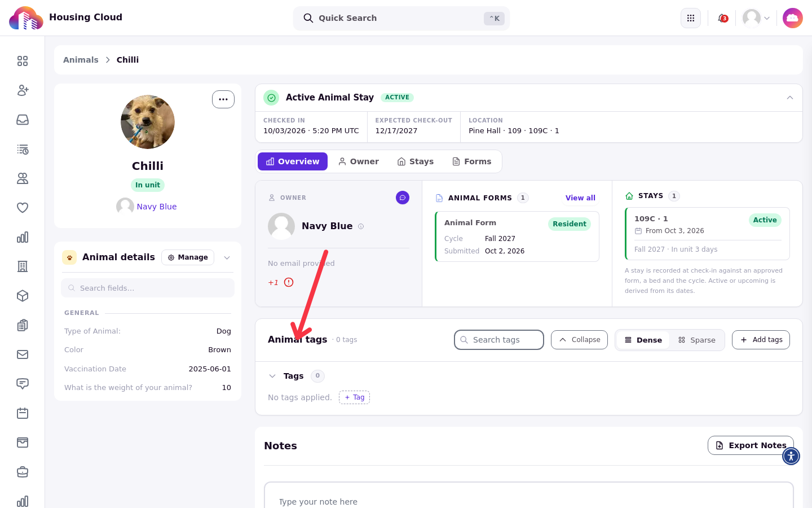Click the add person sidebar icon

(x=23, y=90)
